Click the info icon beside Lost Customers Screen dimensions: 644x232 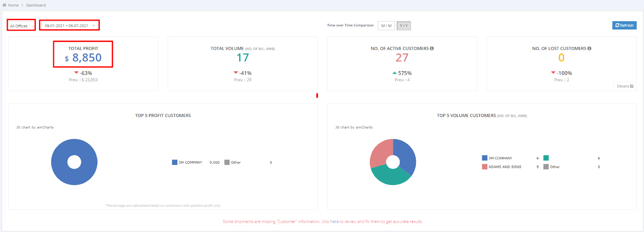coord(589,48)
